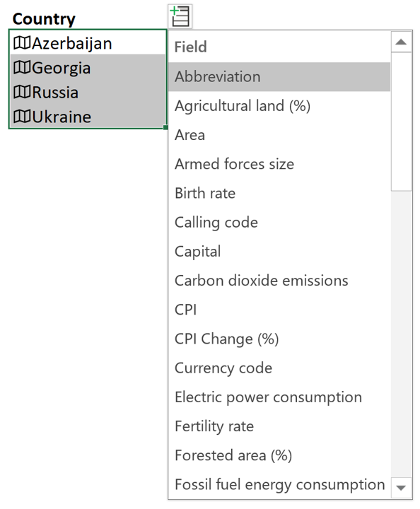The image size is (420, 509).
Task: Pick Armed forces size field
Action: [279, 164]
